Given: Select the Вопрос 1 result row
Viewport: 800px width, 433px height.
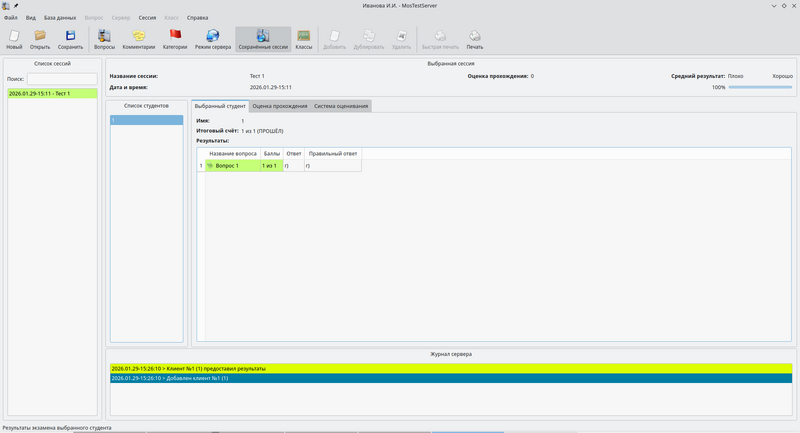Looking at the screenshot, I should (230, 166).
